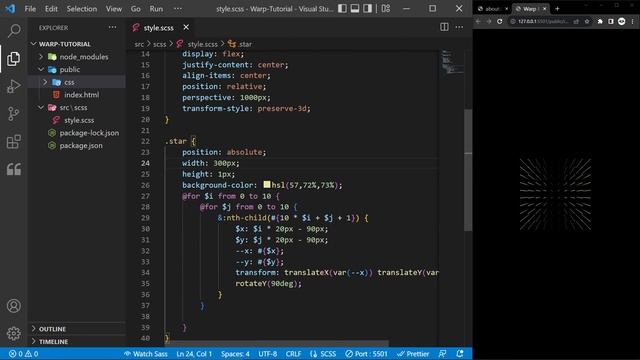Open the Extensions view
This screenshot has height=360, width=640.
pyautogui.click(x=13, y=142)
